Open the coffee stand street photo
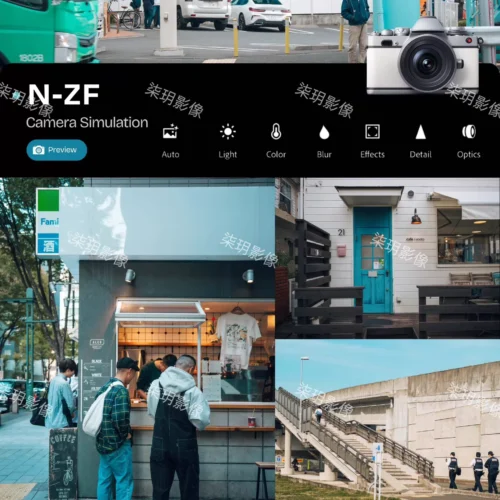This screenshot has height=500, width=500. pyautogui.click(x=137, y=339)
